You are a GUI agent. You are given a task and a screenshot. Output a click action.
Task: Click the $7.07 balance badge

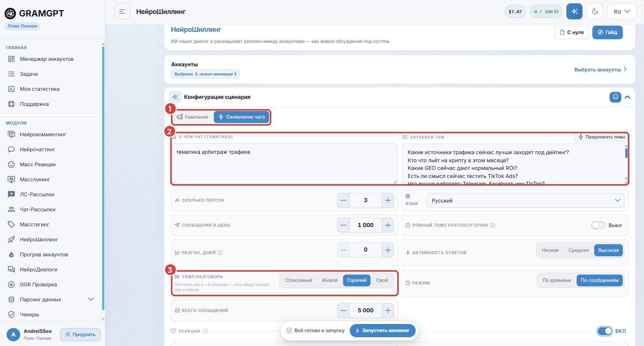(x=515, y=12)
